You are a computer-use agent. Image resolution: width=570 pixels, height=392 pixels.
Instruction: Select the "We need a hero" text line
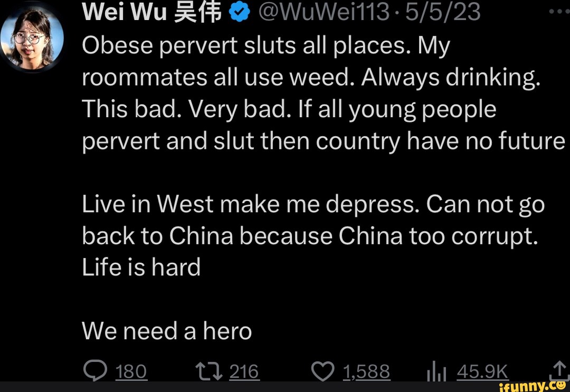pos(167,331)
